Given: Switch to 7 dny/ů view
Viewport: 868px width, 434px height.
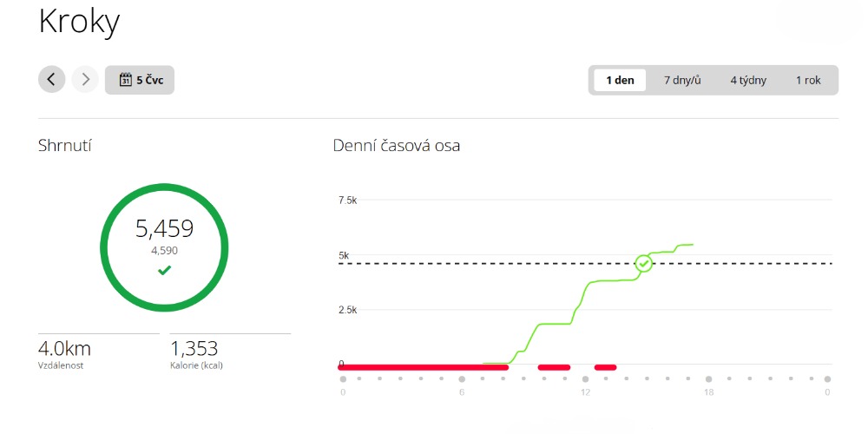Looking at the screenshot, I should click(x=682, y=80).
